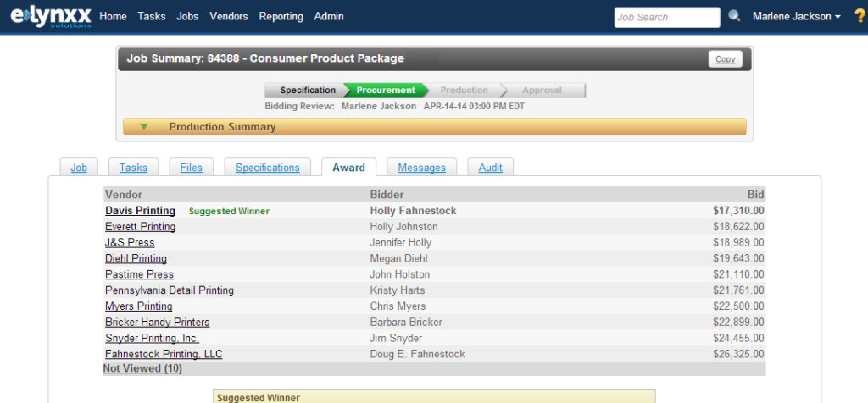Click the $22,899.00 bid amount

[738, 323]
